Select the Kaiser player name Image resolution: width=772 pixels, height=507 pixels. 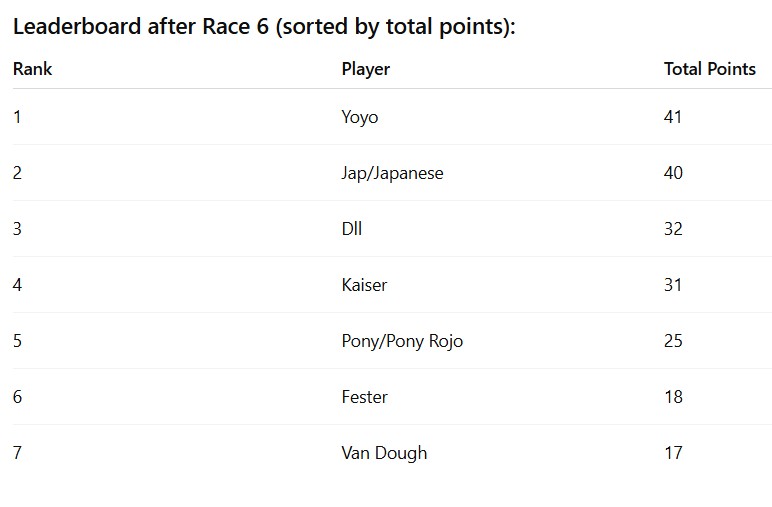coord(364,285)
